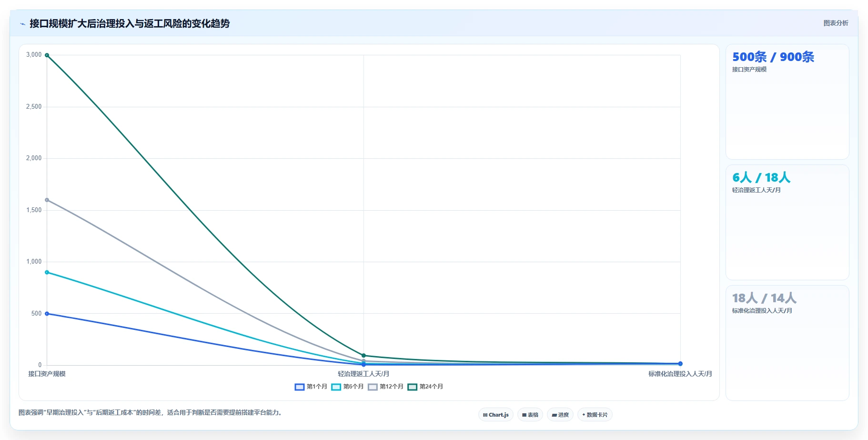Click the chart icon beside the panel title
Viewport: 868px width, 440px height.
point(22,24)
